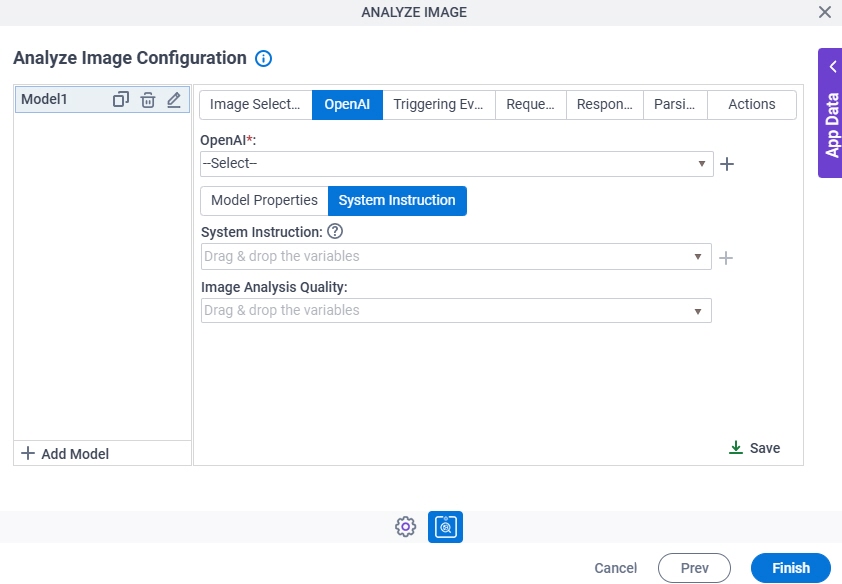Open the Actions tab
Screen dimensions: 842x584
point(752,105)
